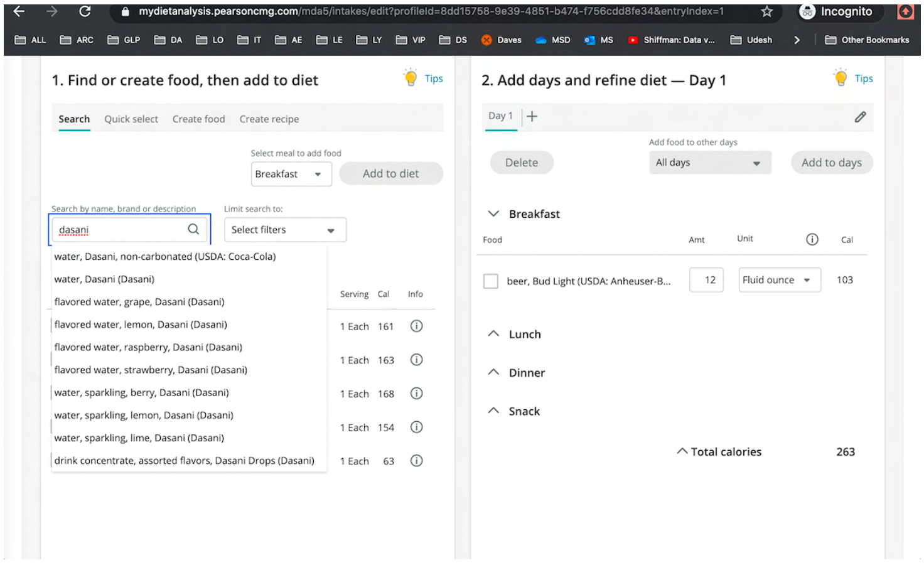This screenshot has height=575, width=924.
Task: Collapse the Breakfast section
Action: 494,214
